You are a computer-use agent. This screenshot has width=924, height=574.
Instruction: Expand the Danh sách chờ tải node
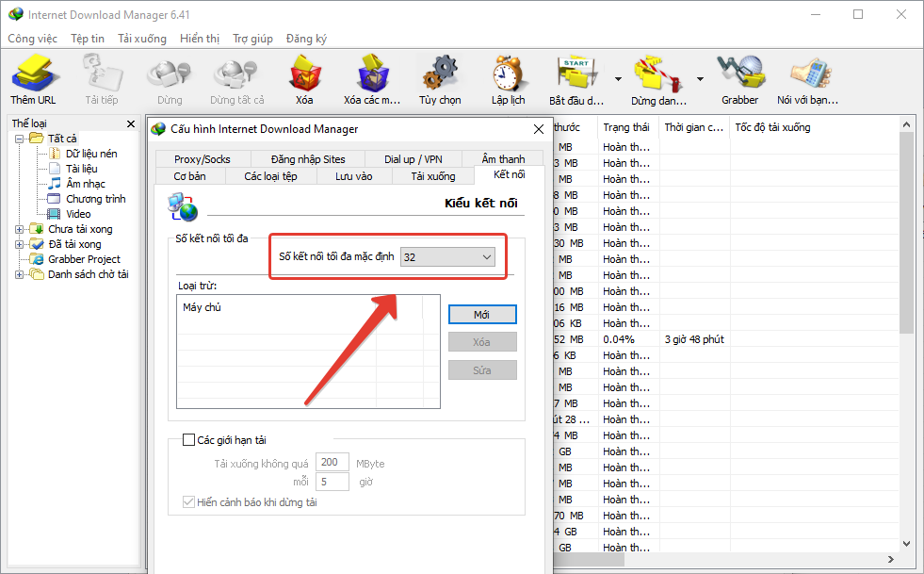(19, 274)
